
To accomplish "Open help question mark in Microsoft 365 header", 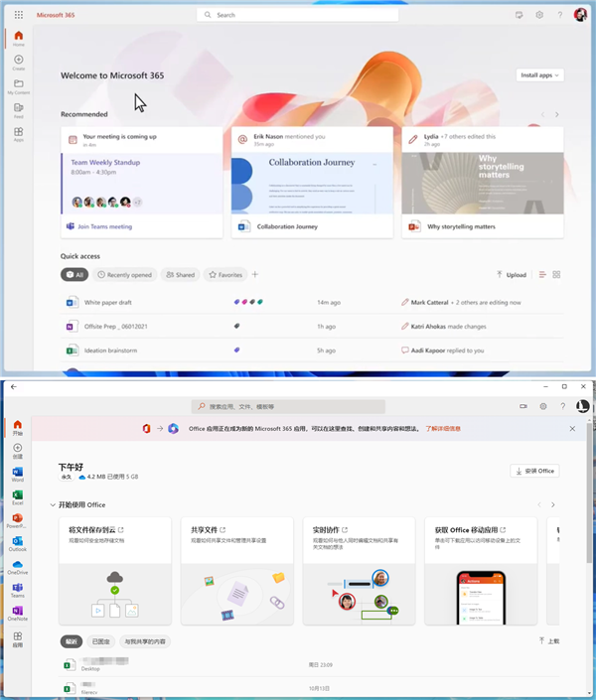I will coord(560,15).
